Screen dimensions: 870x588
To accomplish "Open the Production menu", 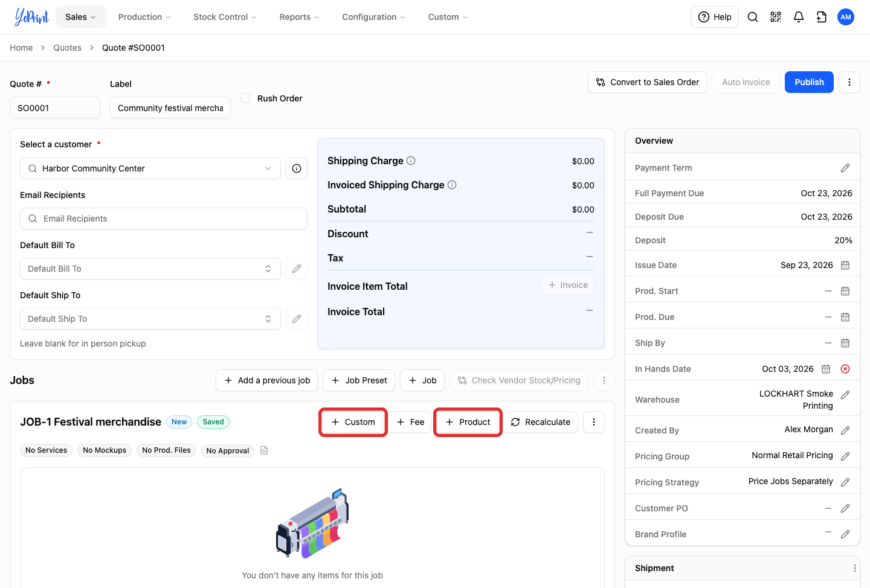I will [144, 17].
